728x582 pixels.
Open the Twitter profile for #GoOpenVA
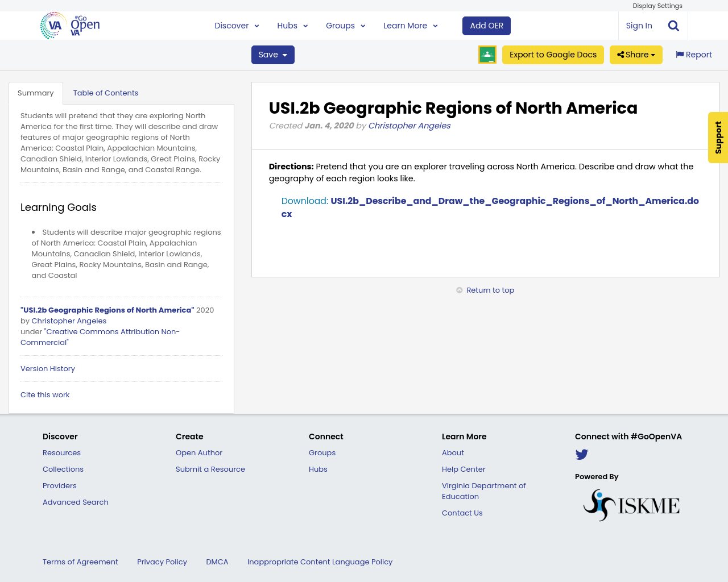pos(581,454)
